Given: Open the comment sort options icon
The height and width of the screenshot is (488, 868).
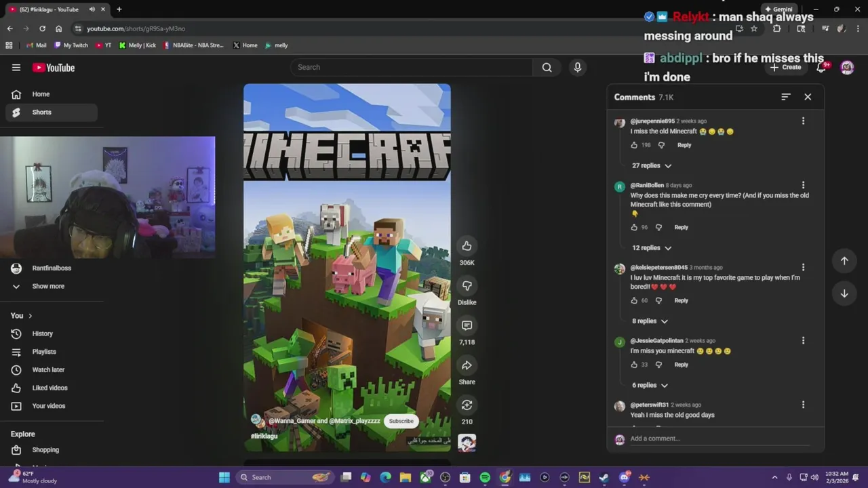Looking at the screenshot, I should (786, 97).
